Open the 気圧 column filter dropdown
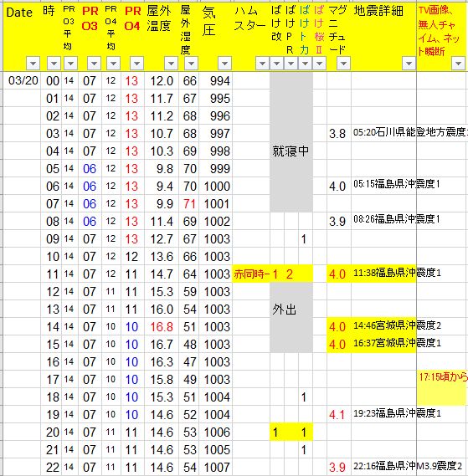This screenshot has height=476, width=468. 224,64
